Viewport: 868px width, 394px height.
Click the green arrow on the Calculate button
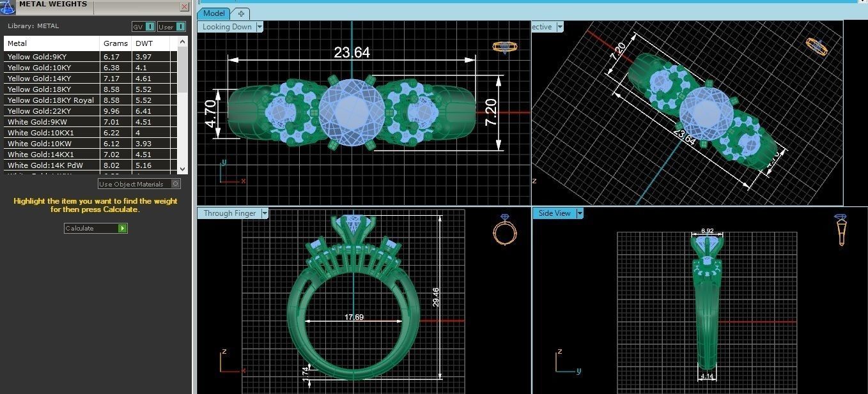tap(122, 228)
